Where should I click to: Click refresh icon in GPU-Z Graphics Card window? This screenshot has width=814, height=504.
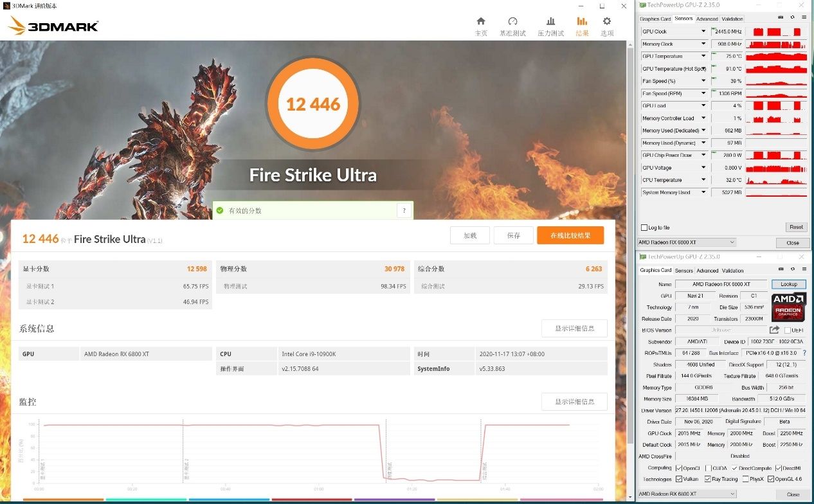click(792, 269)
